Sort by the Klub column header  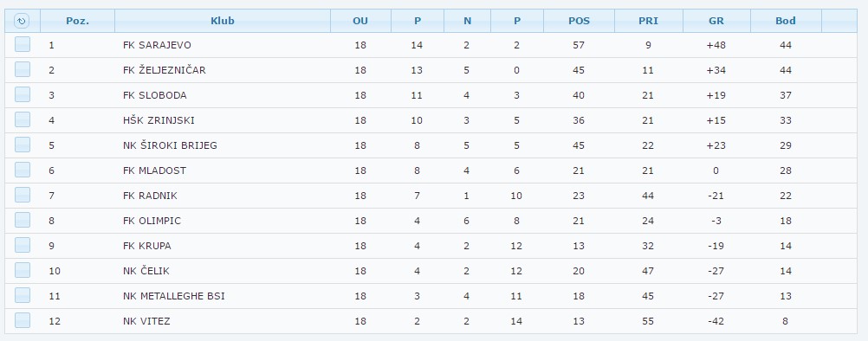pyautogui.click(x=223, y=21)
